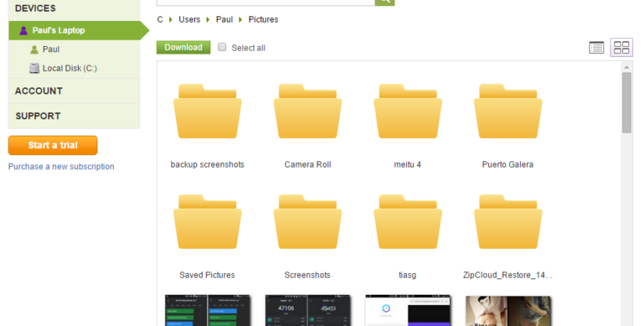
Task: Click the green search magnifier button
Action: 385,2
